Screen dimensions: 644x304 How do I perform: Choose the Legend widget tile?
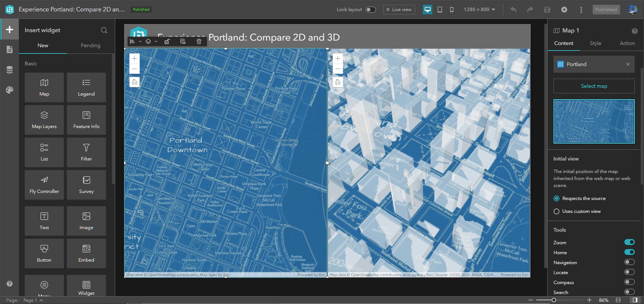tap(86, 87)
